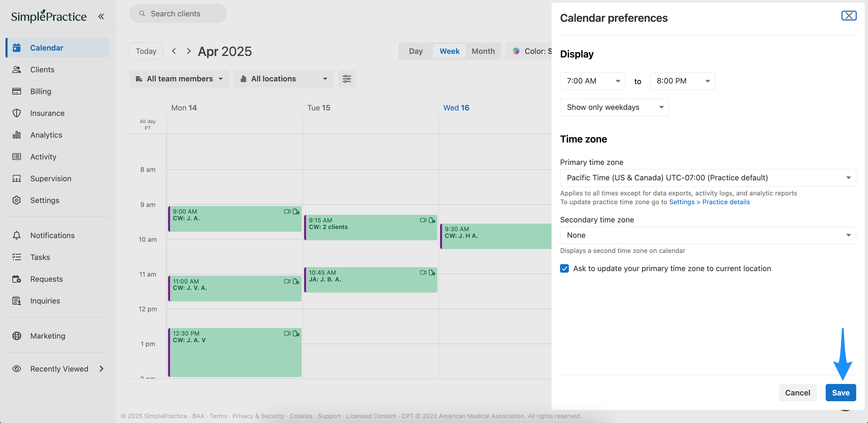Close the Calendar preferences panel
This screenshot has height=423, width=868.
849,15
